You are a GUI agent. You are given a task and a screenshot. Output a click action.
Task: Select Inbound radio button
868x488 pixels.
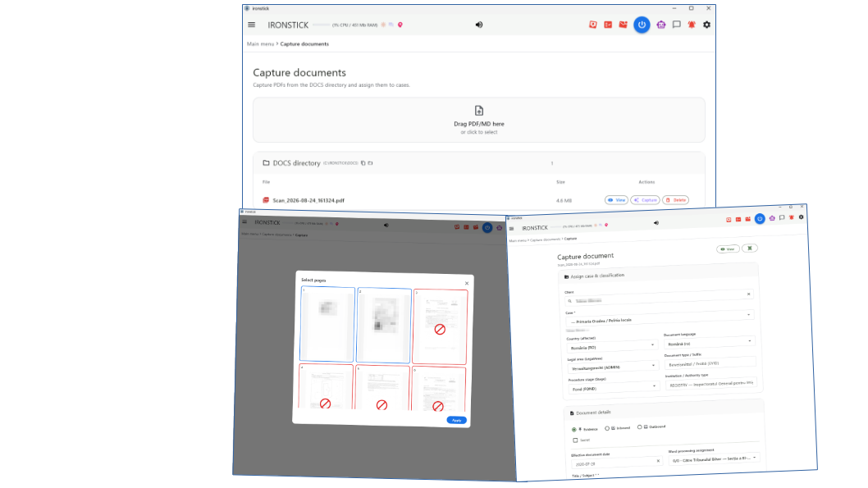click(607, 428)
